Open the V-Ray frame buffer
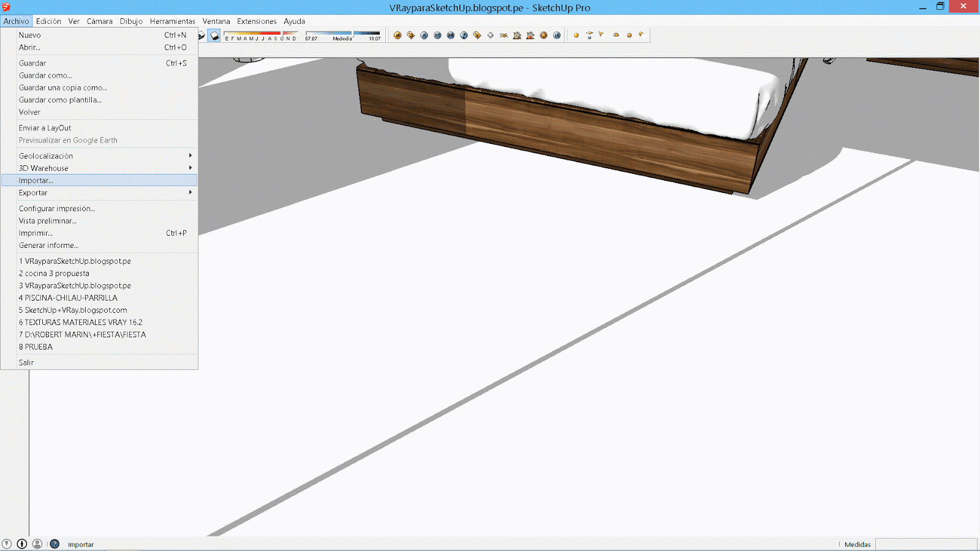 pos(478,35)
